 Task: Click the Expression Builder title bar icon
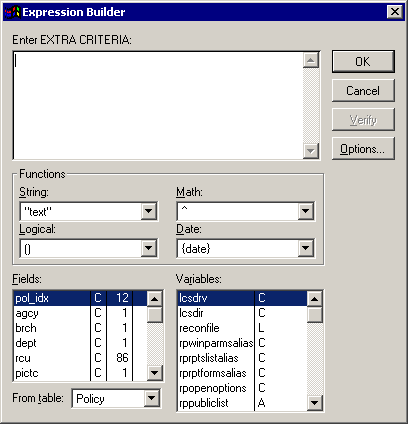(x=12, y=12)
